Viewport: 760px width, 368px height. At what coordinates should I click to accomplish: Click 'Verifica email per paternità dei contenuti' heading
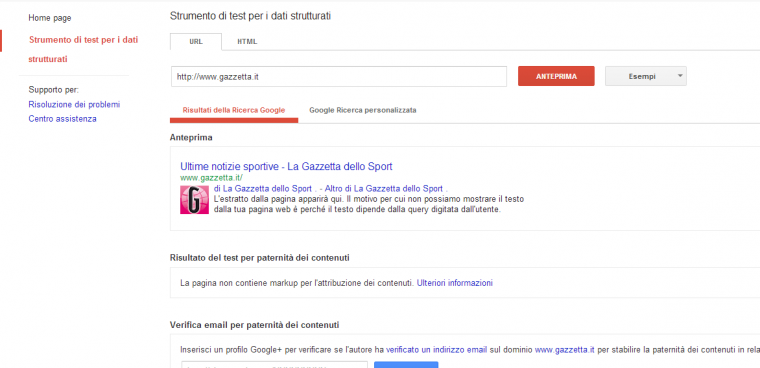click(x=254, y=325)
